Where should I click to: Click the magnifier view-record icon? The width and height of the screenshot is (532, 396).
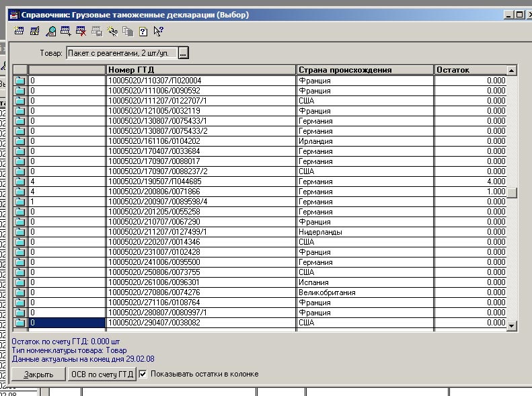pos(50,30)
